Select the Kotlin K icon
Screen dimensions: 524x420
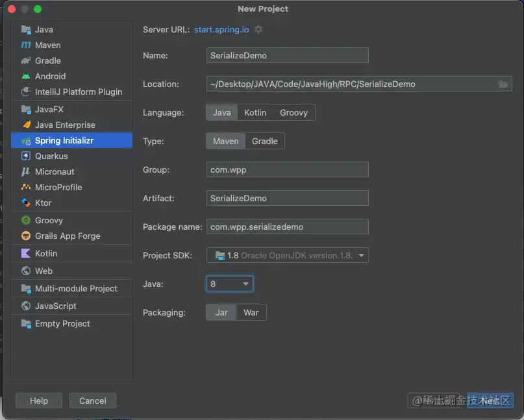click(x=26, y=253)
